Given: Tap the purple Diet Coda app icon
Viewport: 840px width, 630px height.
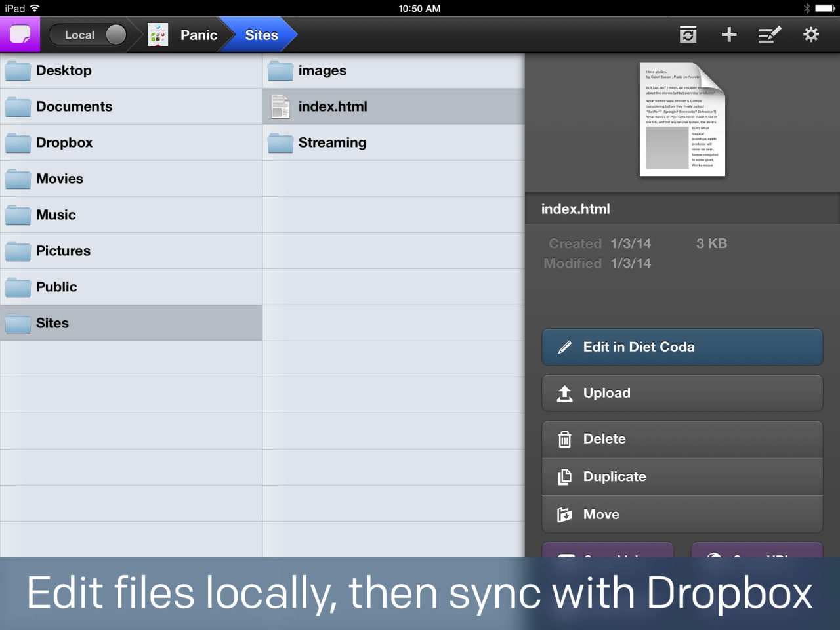Looking at the screenshot, I should click(x=20, y=35).
